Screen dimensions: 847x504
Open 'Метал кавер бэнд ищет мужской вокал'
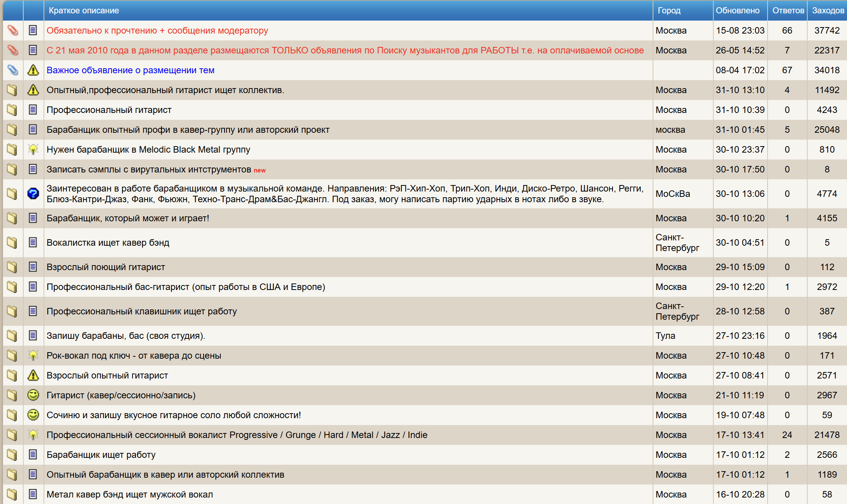pos(129,494)
